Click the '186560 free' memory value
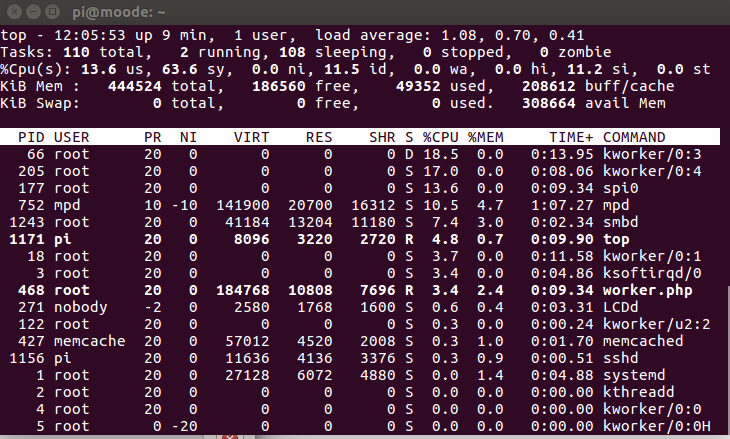 pyautogui.click(x=301, y=86)
